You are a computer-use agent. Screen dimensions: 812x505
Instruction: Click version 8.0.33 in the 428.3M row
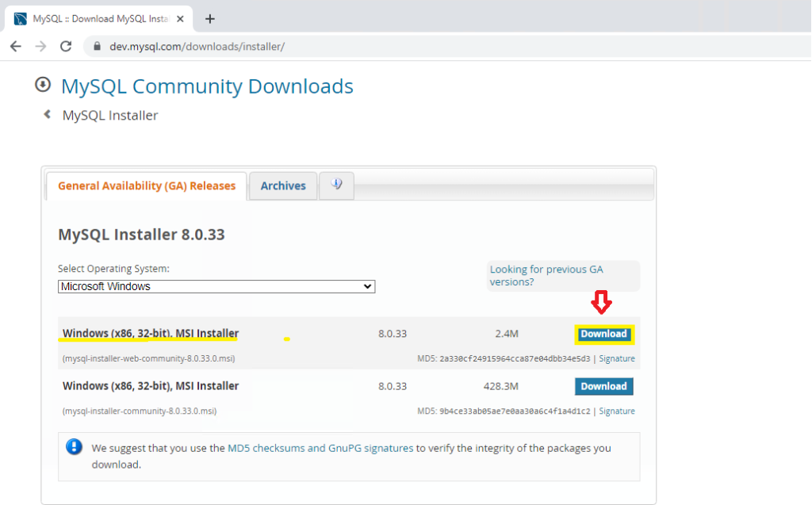coord(393,386)
